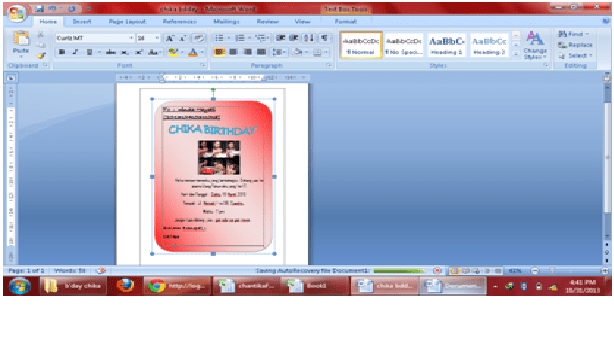Switch to the Page Layout tab
The width and height of the screenshot is (614, 360).
point(127,22)
